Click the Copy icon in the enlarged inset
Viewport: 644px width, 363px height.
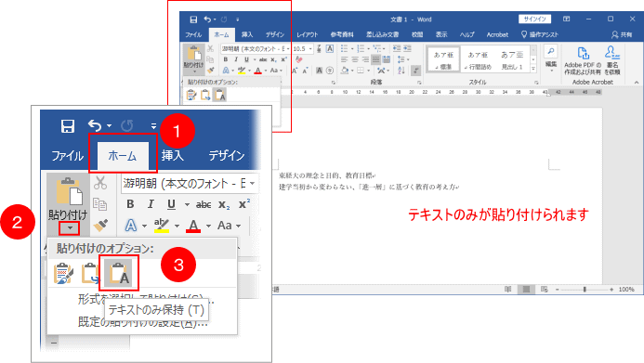pos(100,204)
